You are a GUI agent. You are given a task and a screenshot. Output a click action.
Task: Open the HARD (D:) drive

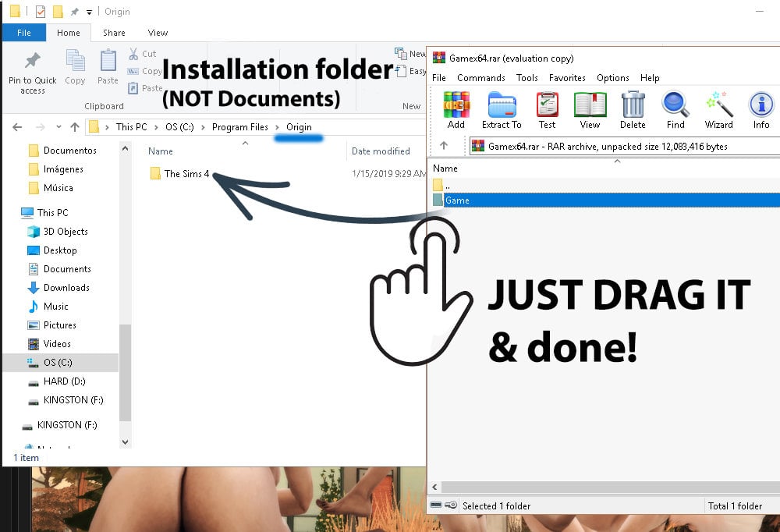pos(64,381)
